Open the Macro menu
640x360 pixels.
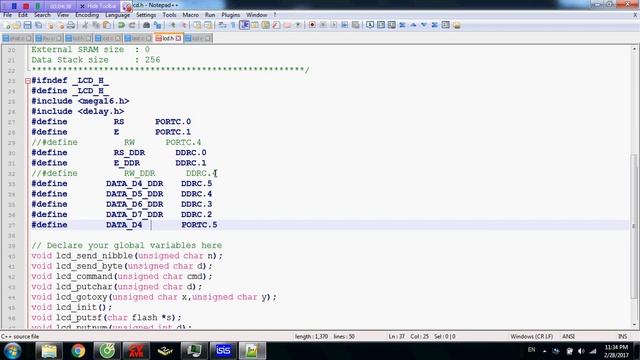point(191,15)
